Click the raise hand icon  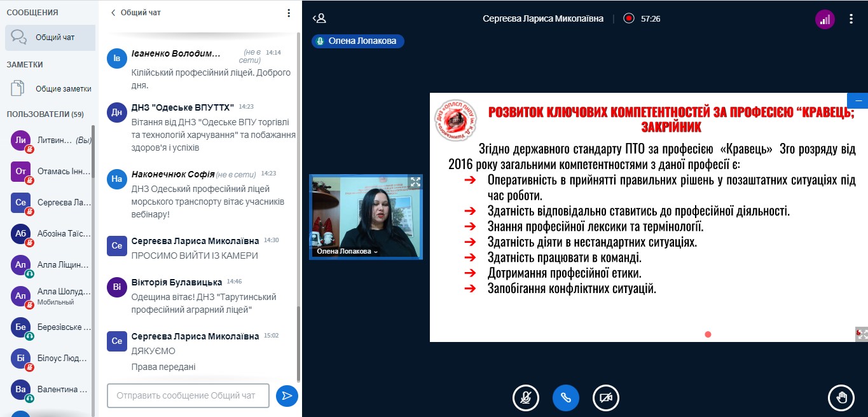click(841, 398)
